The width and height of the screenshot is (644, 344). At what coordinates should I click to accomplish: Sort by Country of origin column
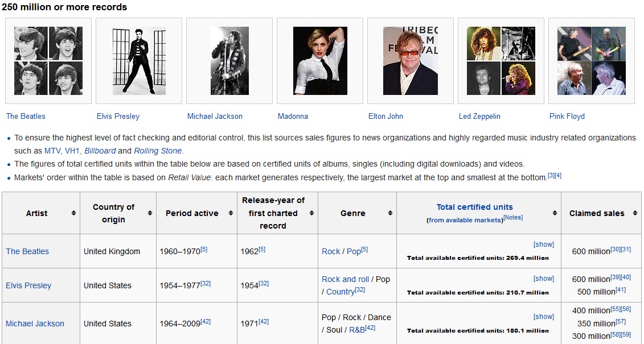(150, 213)
